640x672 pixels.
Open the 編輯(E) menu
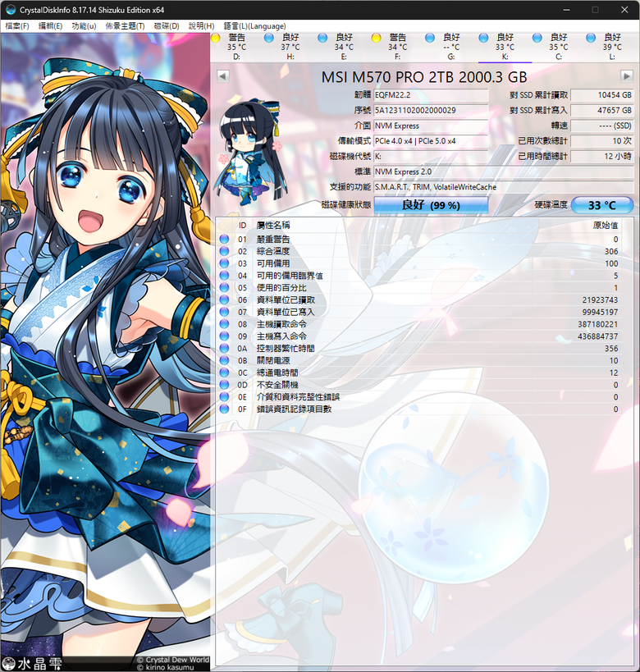pos(50,26)
